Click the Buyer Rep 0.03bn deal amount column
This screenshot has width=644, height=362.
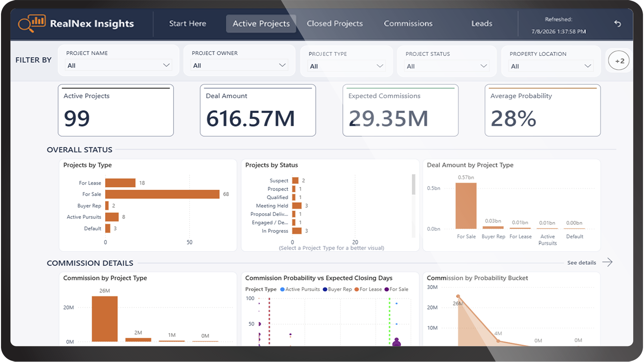pos(493,228)
